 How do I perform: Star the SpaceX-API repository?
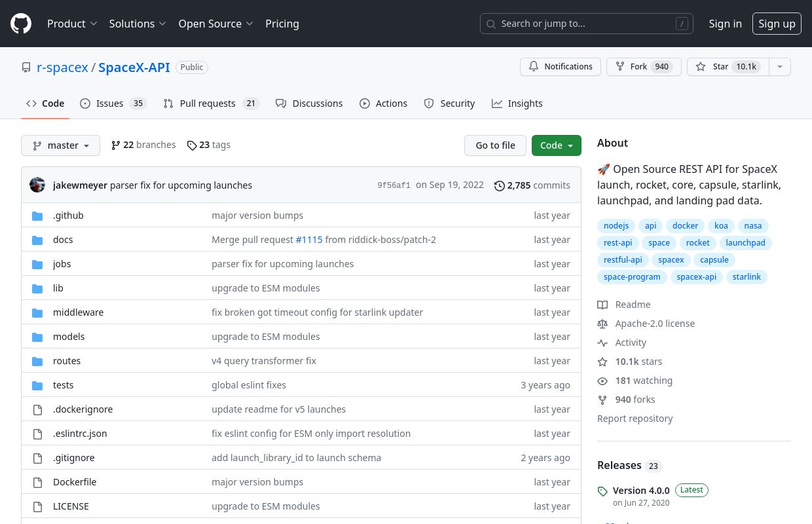(728, 67)
